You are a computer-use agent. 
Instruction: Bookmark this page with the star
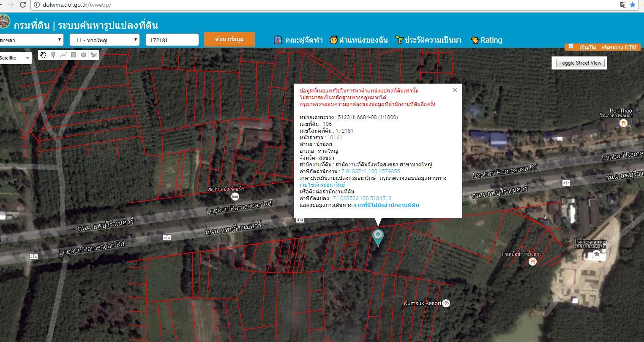coord(633,5)
